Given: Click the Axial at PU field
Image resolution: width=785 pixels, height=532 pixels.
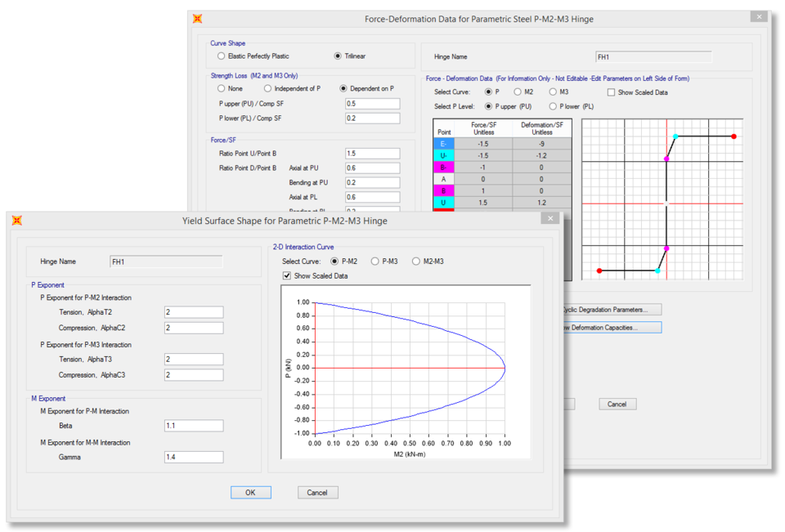Looking at the screenshot, I should tap(373, 168).
